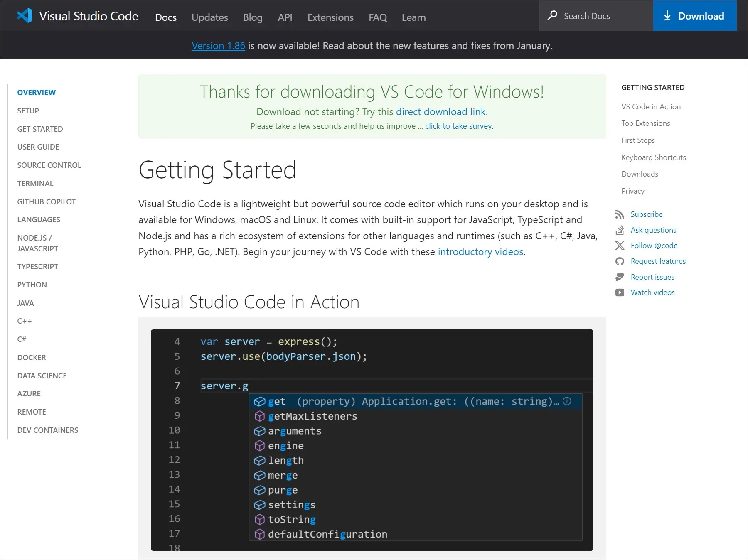Jump to Keyboard Shortcuts section
The image size is (748, 560).
653,157
